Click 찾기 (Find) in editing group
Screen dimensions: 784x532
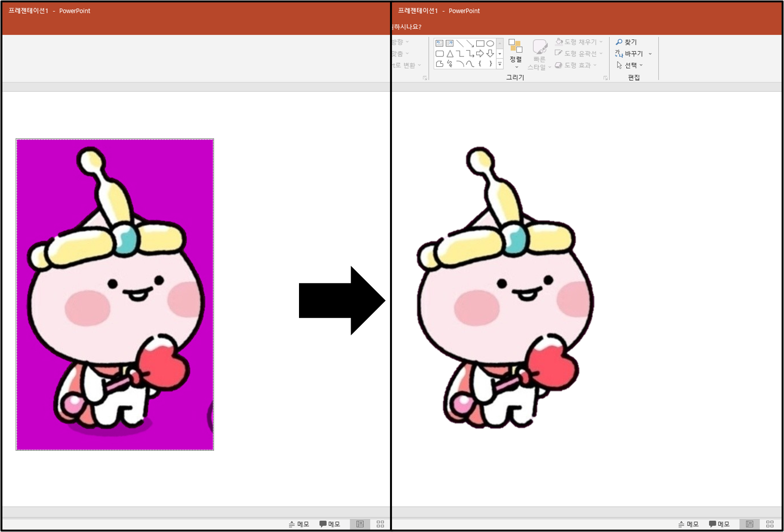click(x=626, y=42)
